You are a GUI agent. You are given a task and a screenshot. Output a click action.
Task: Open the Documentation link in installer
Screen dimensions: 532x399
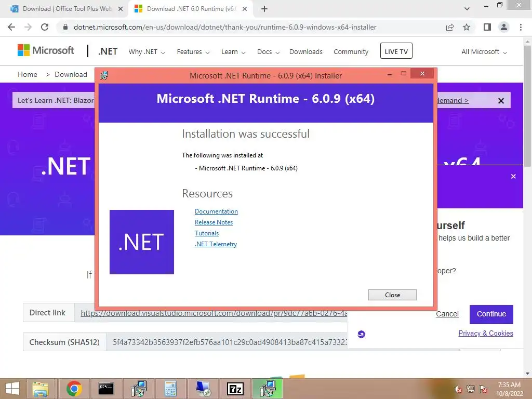point(216,211)
